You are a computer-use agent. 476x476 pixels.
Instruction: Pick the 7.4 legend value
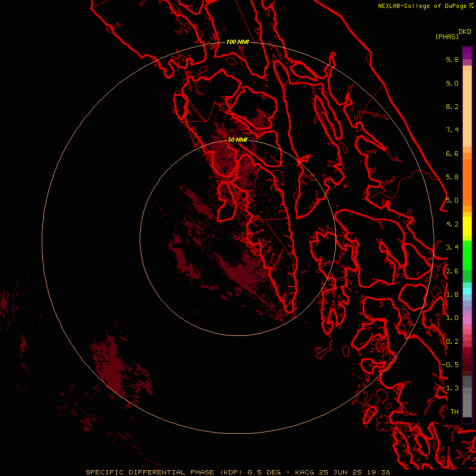pos(452,130)
